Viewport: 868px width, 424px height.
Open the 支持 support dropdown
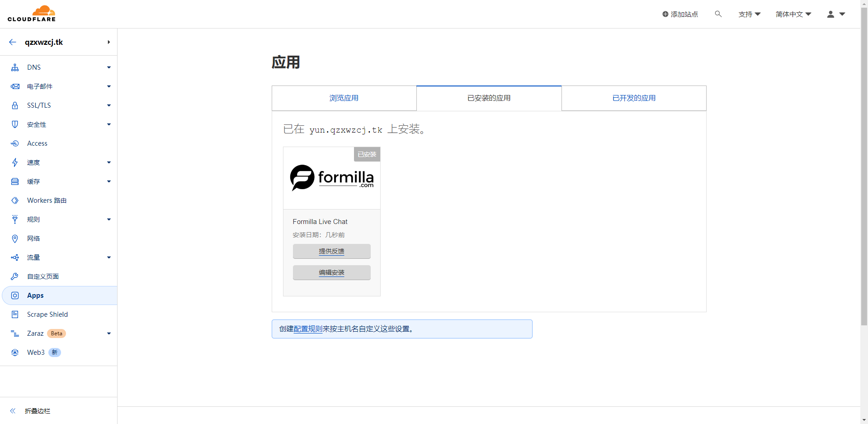click(749, 14)
